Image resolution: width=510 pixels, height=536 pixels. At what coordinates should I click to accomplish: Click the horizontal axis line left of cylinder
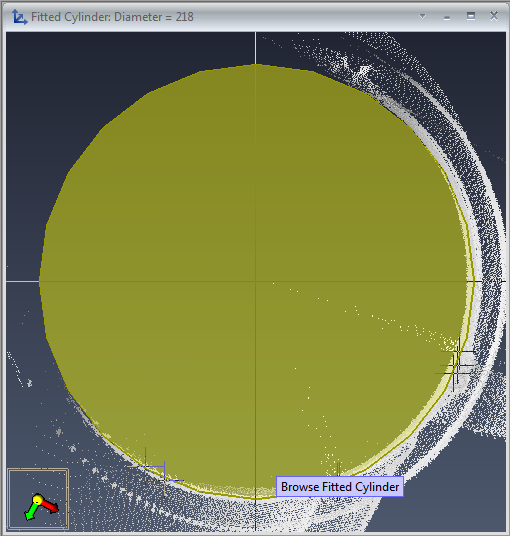pos(23,282)
